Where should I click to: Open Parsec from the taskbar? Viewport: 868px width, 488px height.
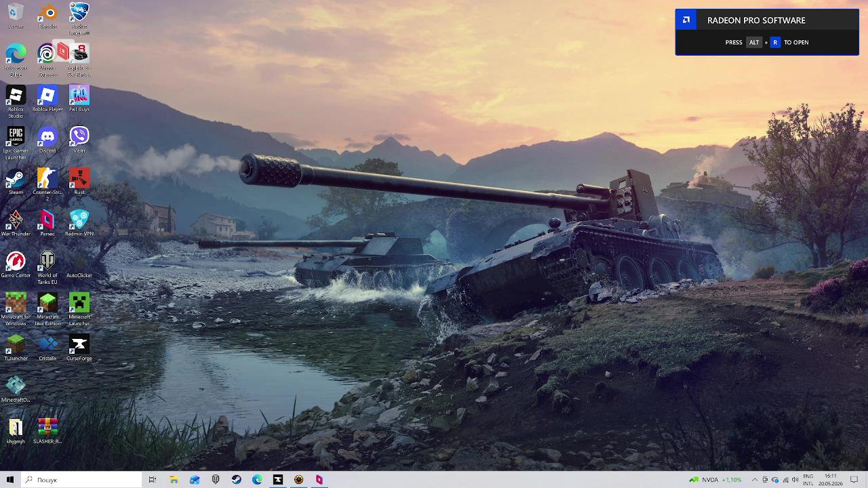point(319,480)
